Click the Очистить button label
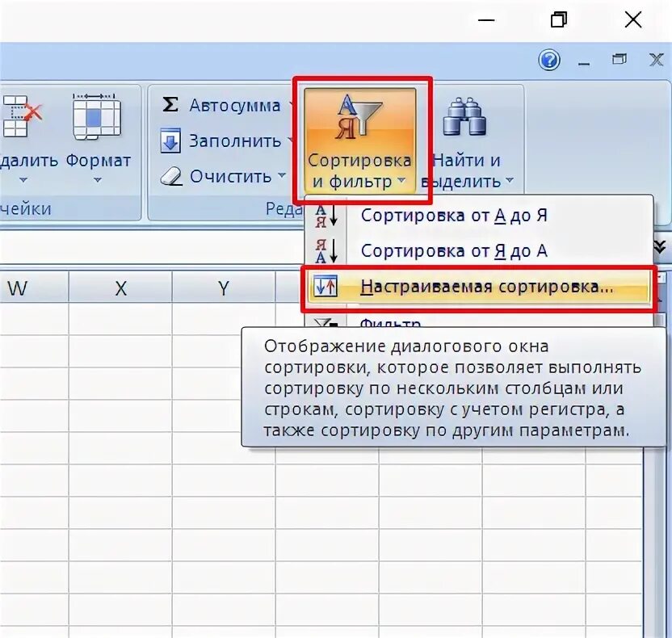 [x=230, y=176]
